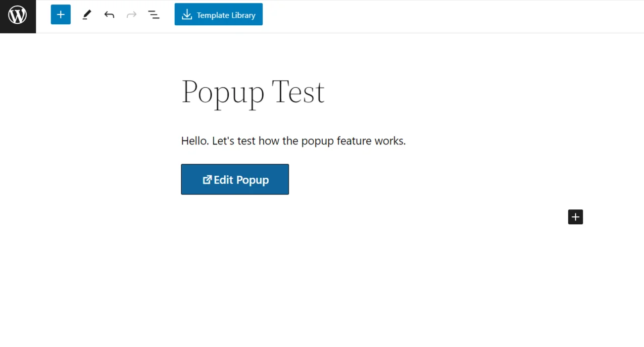Add a block with the black plus icon

click(x=576, y=217)
